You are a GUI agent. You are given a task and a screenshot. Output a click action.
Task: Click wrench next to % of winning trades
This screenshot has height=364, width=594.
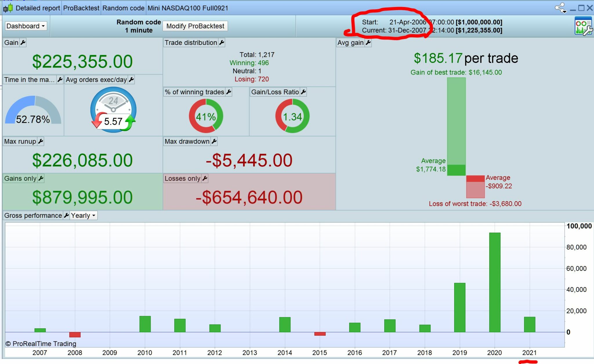[x=229, y=92]
